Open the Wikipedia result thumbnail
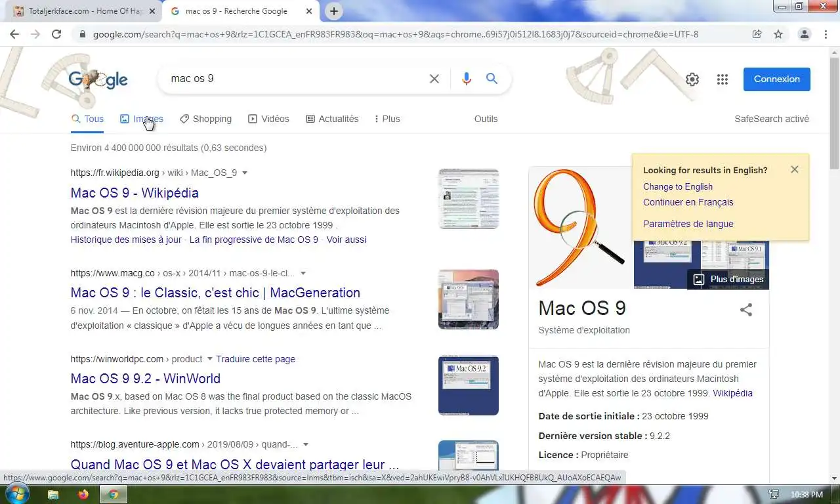The width and height of the screenshot is (840, 504). [x=469, y=199]
